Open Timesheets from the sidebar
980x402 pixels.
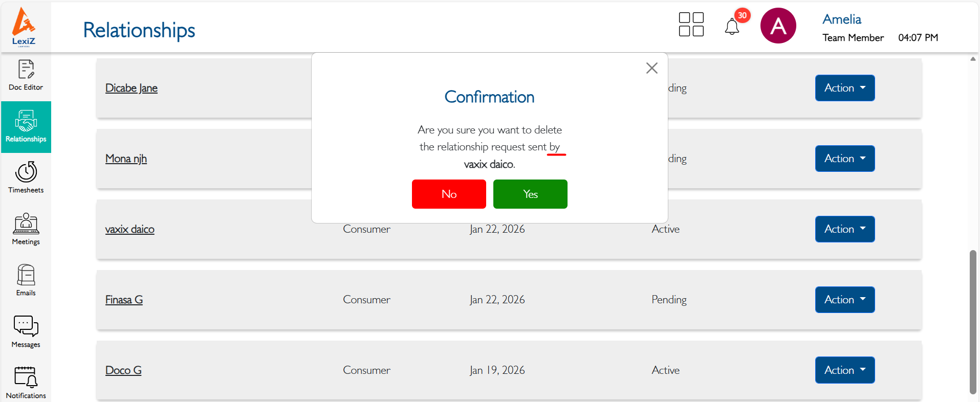pos(26,177)
